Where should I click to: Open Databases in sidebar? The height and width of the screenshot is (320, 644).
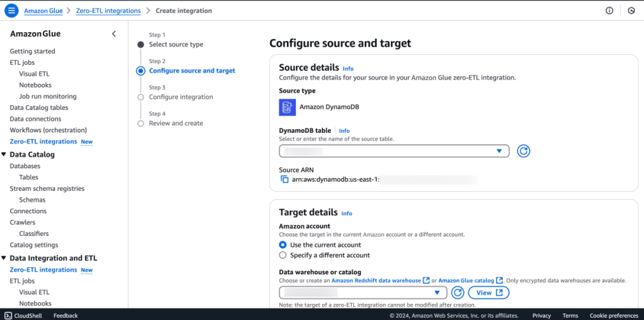click(x=25, y=166)
